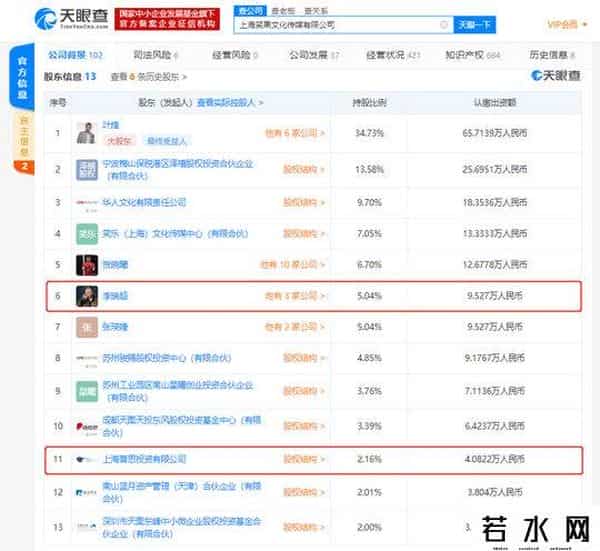Select the blue 官方信息 side tab
Image resolution: width=600 pixels, height=551 pixels.
pos(22,78)
